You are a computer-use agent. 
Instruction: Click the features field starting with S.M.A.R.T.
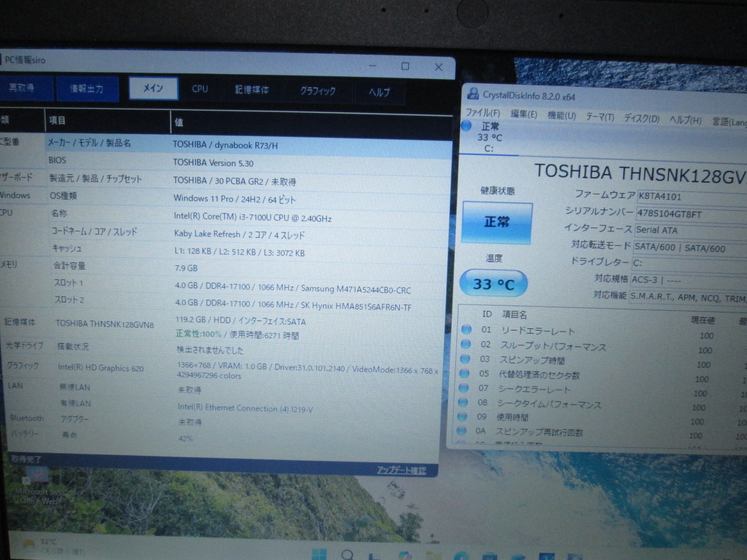(x=687, y=297)
